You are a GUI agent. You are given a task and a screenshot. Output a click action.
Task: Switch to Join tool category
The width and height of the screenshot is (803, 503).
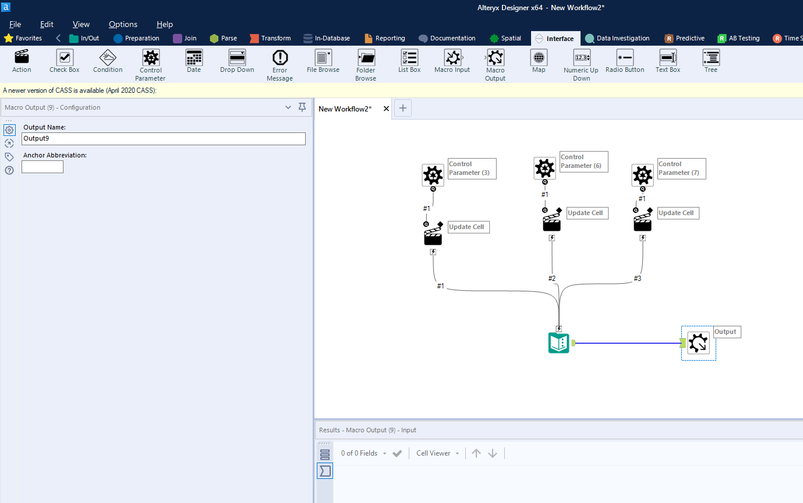tap(185, 38)
